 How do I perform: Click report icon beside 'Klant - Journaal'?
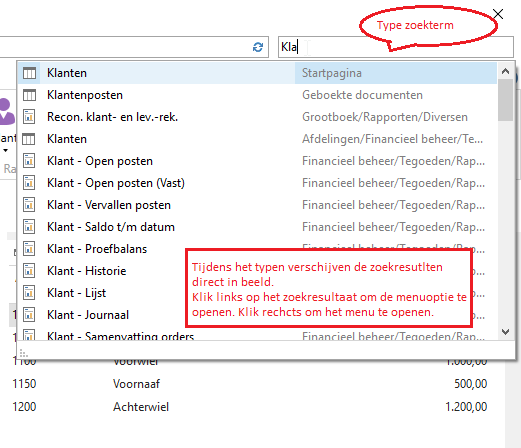point(29,315)
